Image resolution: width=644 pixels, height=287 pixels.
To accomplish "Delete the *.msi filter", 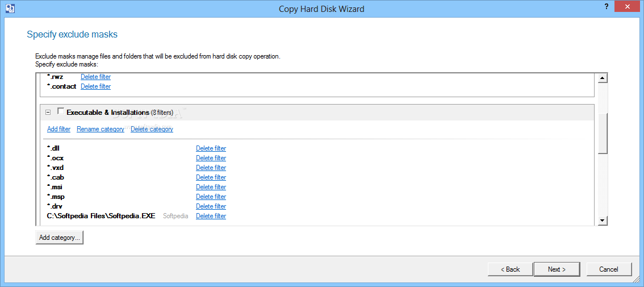I will (x=211, y=187).
